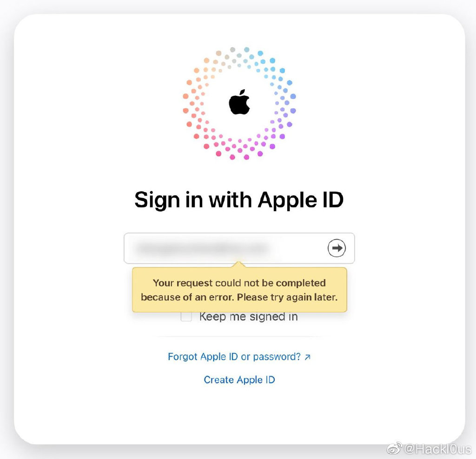Click the Keep me signed in label
Screen dimensions: 476x459
(x=248, y=317)
